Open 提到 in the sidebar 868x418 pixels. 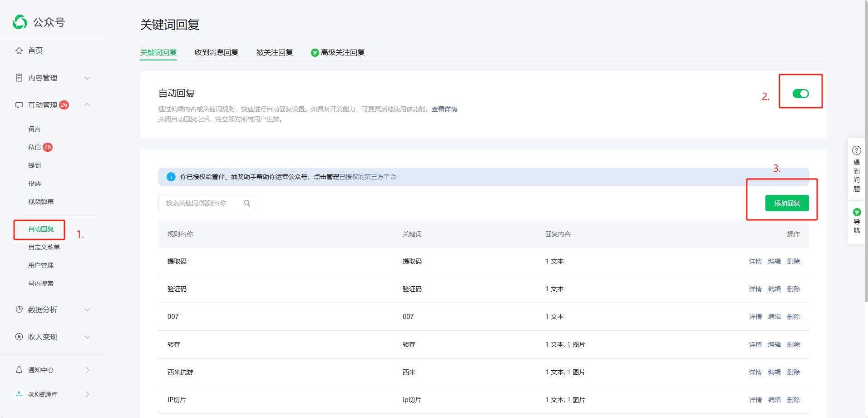coord(35,165)
